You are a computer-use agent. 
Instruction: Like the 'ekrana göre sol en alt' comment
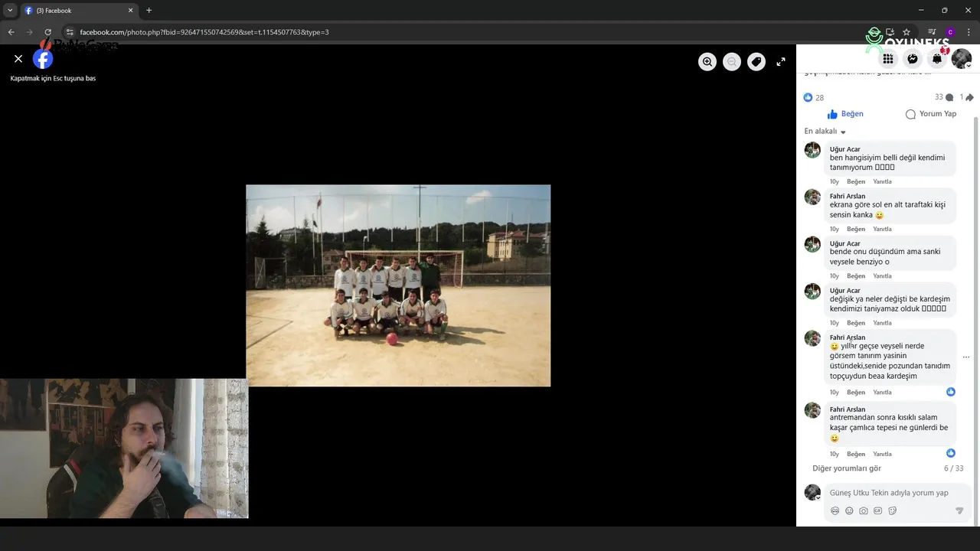[856, 230]
